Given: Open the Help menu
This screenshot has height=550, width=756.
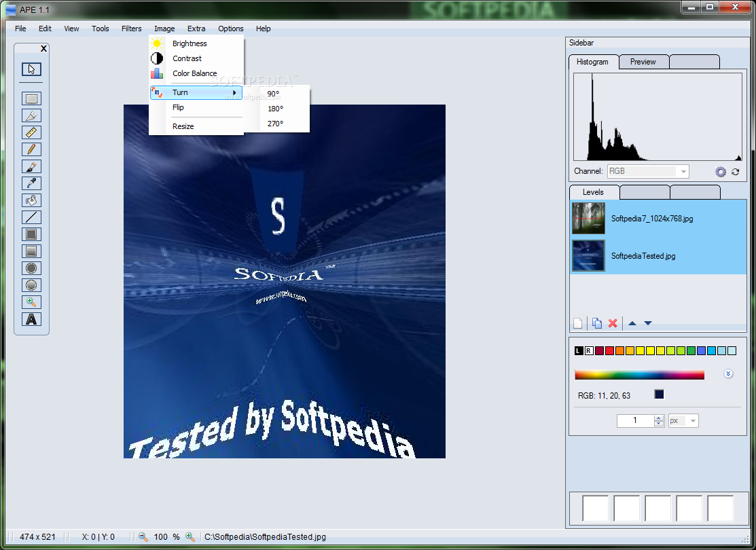Looking at the screenshot, I should pyautogui.click(x=263, y=29).
